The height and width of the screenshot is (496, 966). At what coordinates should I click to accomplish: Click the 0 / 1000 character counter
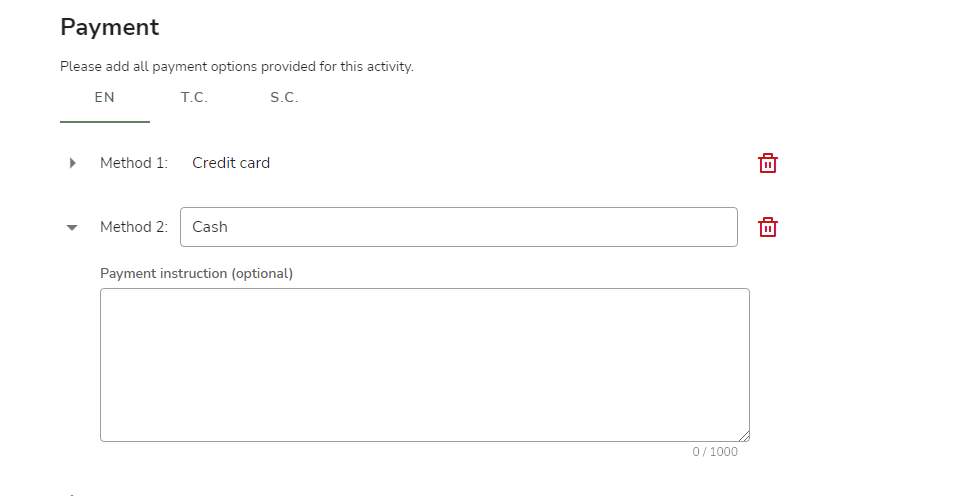[715, 452]
